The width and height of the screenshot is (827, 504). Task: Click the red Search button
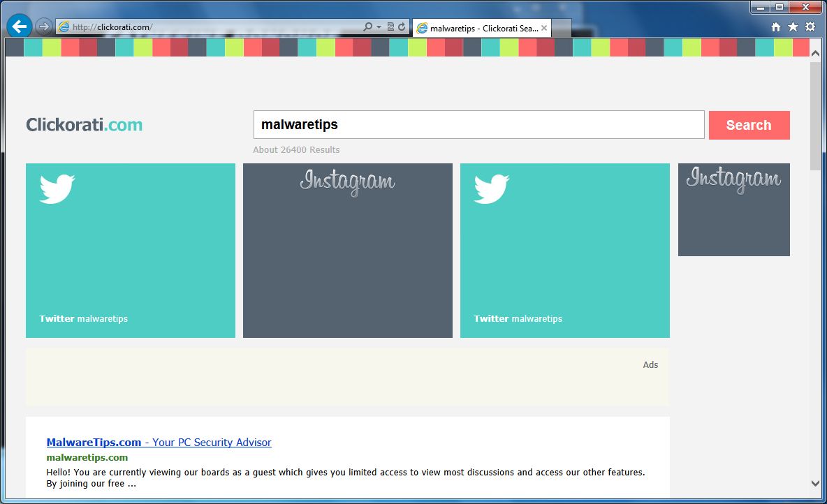[749, 125]
